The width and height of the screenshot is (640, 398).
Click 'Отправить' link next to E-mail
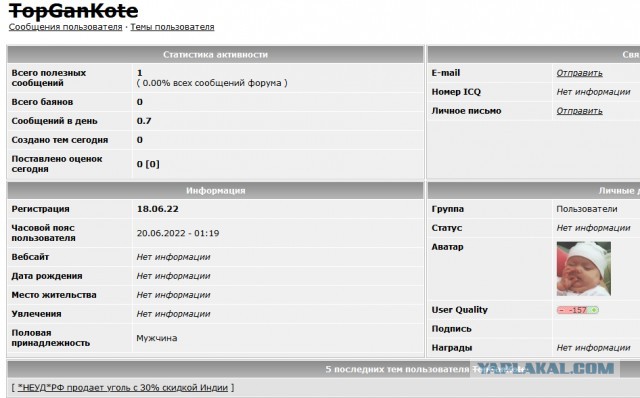pyautogui.click(x=579, y=73)
